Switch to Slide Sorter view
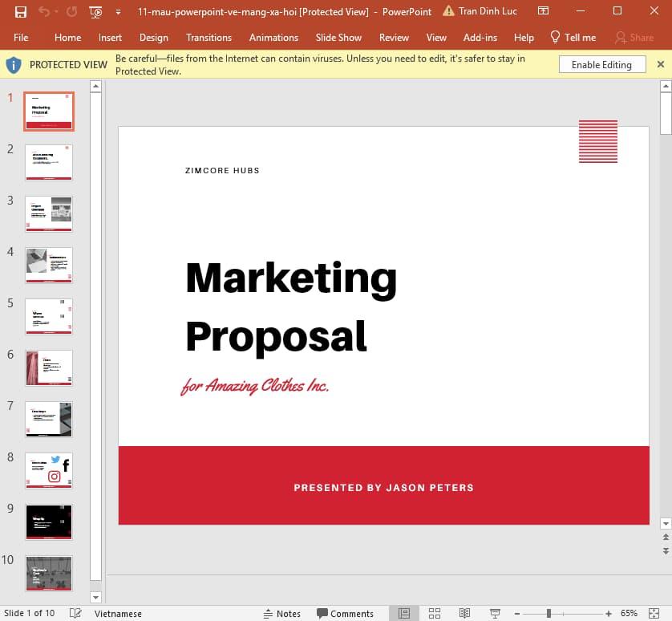The width and height of the screenshot is (672, 621). pos(434,613)
